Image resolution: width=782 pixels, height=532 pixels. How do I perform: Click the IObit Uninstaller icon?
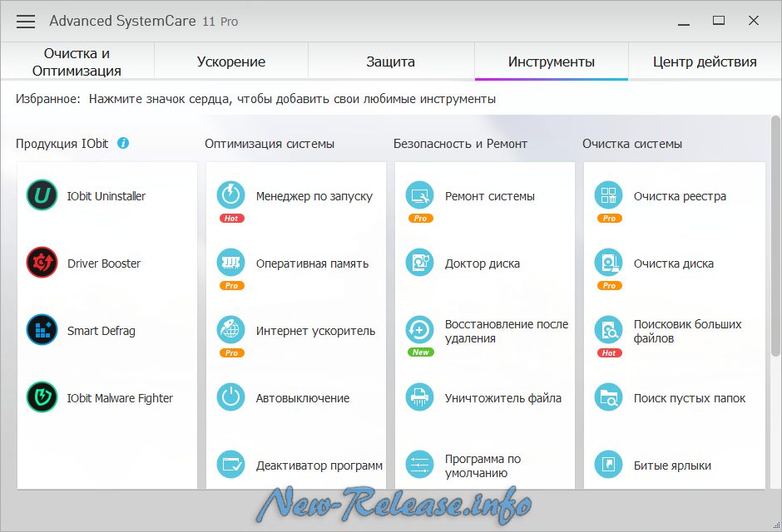click(x=42, y=195)
